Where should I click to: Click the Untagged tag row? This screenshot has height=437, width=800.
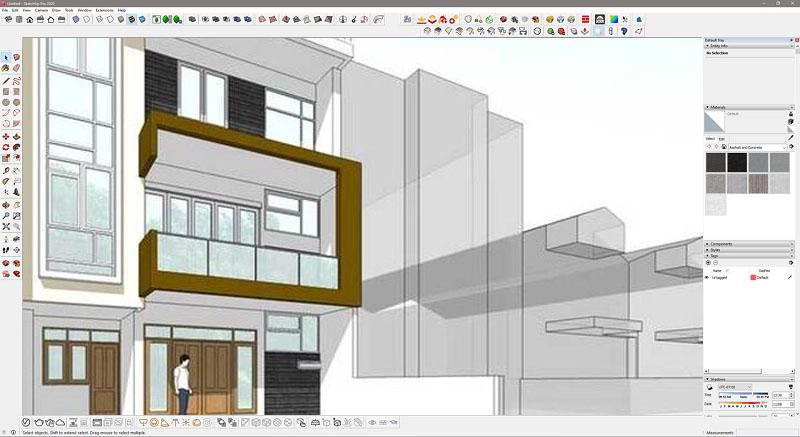click(x=748, y=277)
